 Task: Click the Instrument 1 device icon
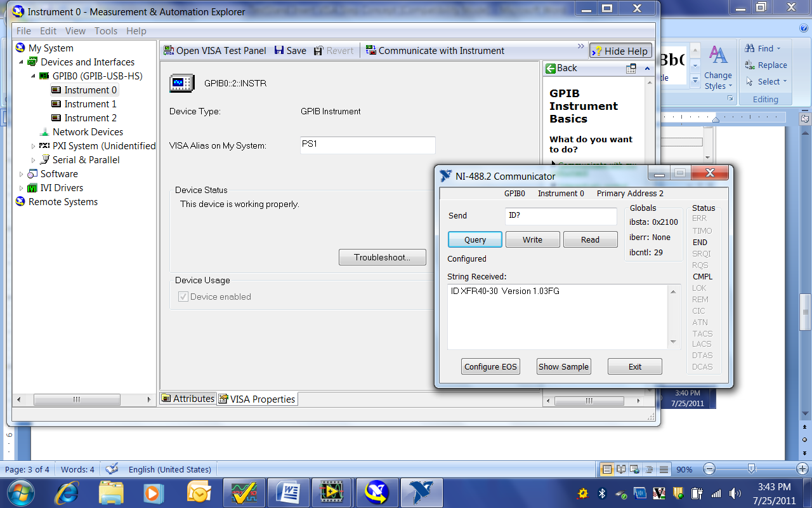(x=56, y=104)
